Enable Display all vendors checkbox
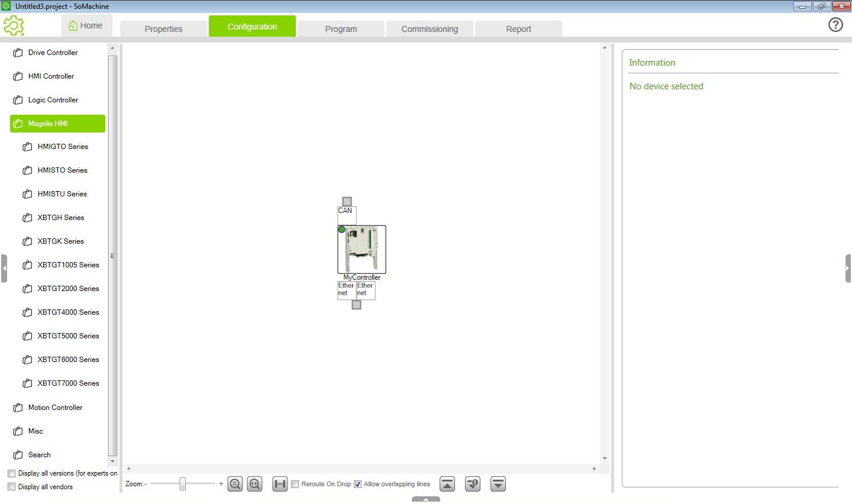The width and height of the screenshot is (852, 504). pos(11,487)
